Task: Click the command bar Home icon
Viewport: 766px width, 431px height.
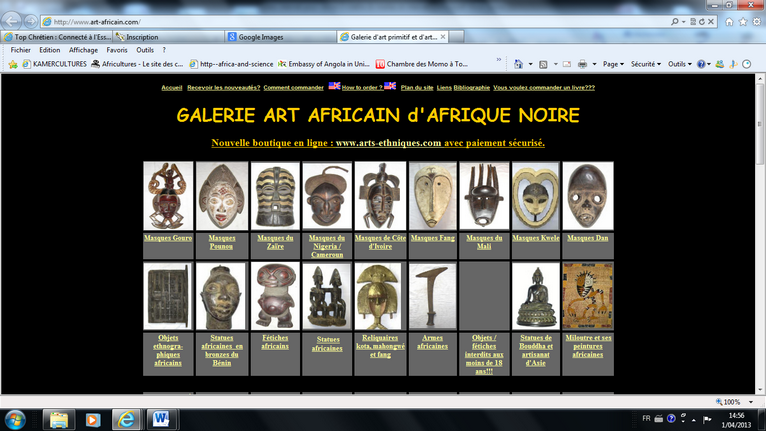Action: (x=518, y=64)
